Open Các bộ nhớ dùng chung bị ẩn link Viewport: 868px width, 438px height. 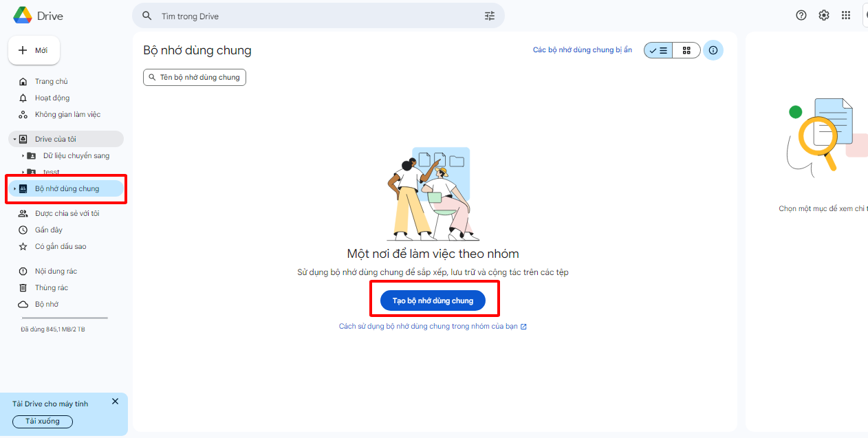click(582, 50)
